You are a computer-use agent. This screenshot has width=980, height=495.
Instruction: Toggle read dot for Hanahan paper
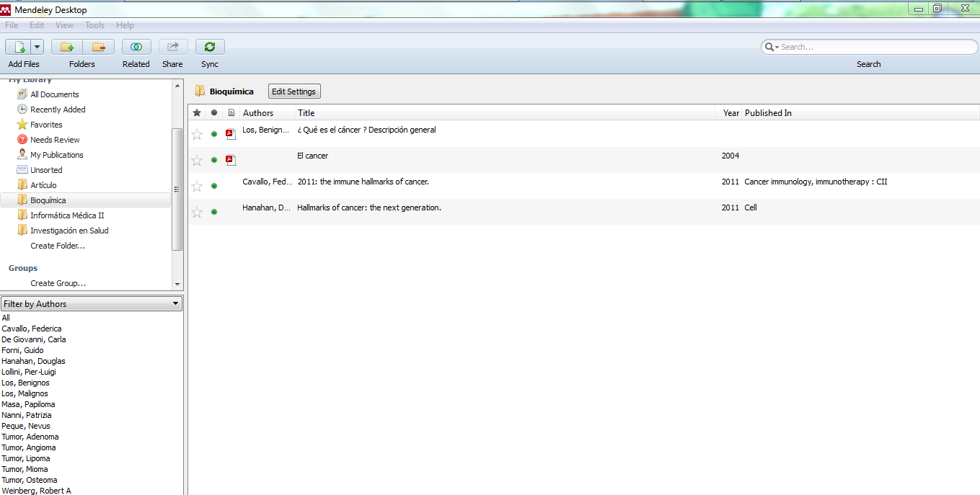(214, 212)
